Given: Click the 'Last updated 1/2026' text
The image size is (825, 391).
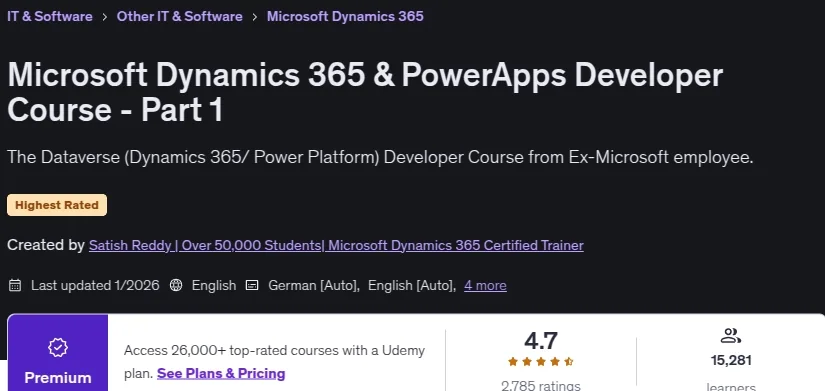Looking at the screenshot, I should tap(95, 285).
